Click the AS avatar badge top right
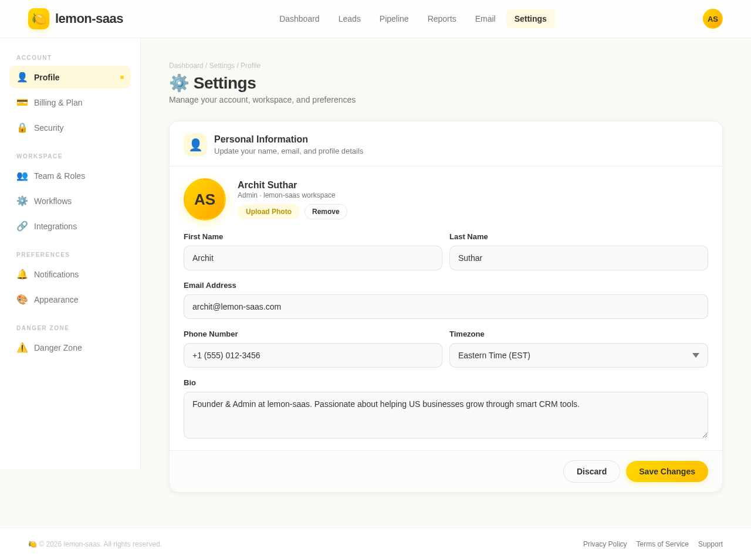 [712, 18]
